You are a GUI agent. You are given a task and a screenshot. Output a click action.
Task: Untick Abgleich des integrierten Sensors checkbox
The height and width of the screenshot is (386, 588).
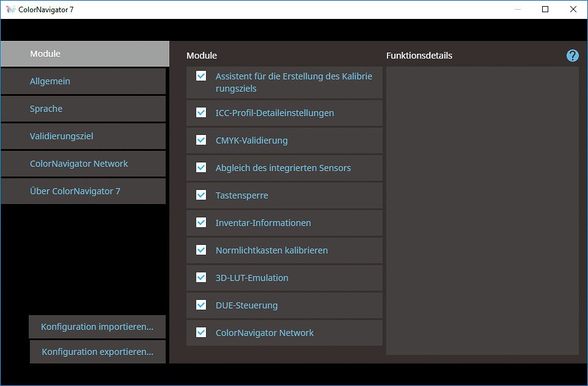201,167
